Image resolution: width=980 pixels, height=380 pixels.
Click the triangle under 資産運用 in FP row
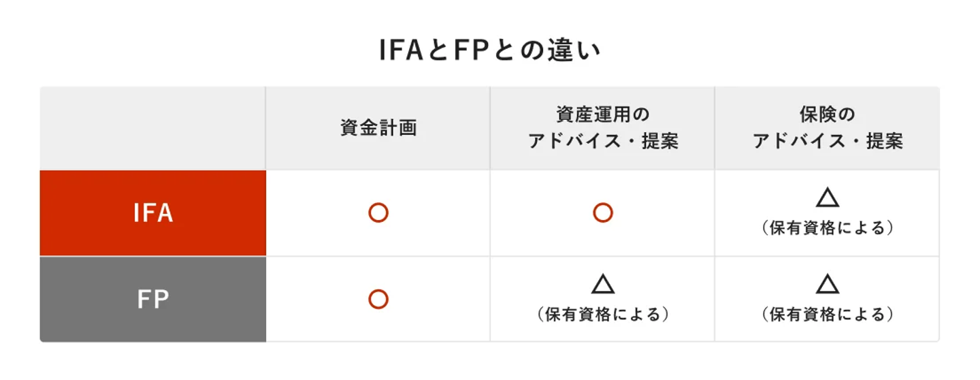click(x=602, y=284)
